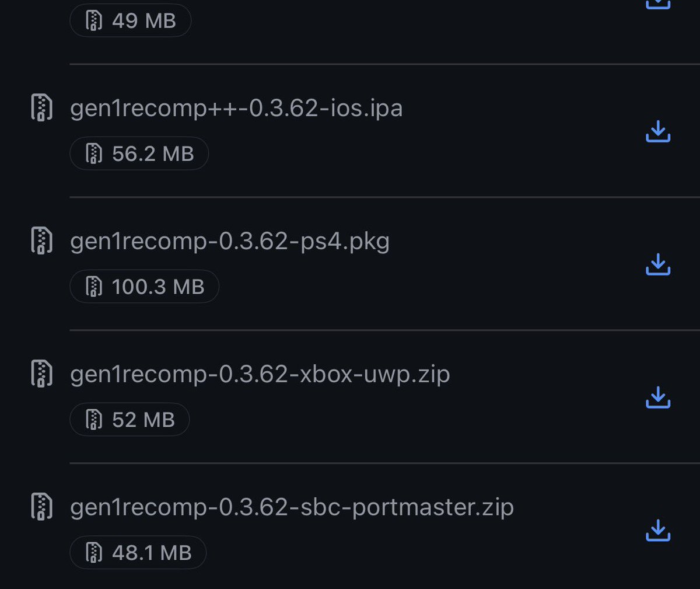Select the 49 MB size badge
Image resolution: width=700 pixels, height=589 pixels.
pos(130,20)
